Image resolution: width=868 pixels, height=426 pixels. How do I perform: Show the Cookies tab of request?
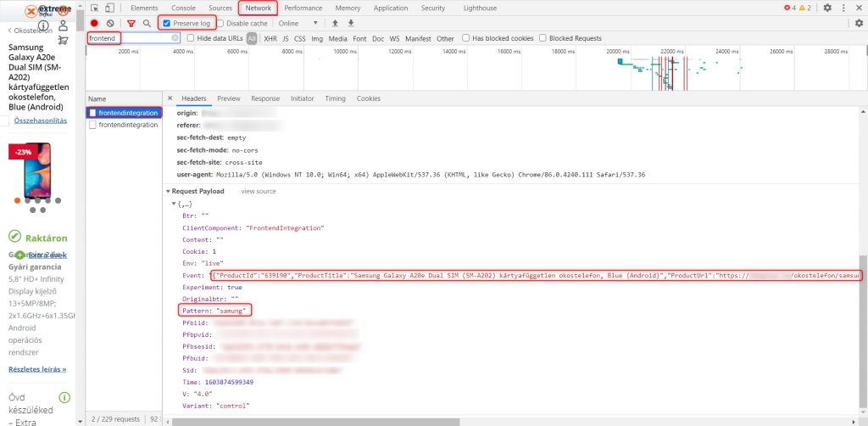369,98
